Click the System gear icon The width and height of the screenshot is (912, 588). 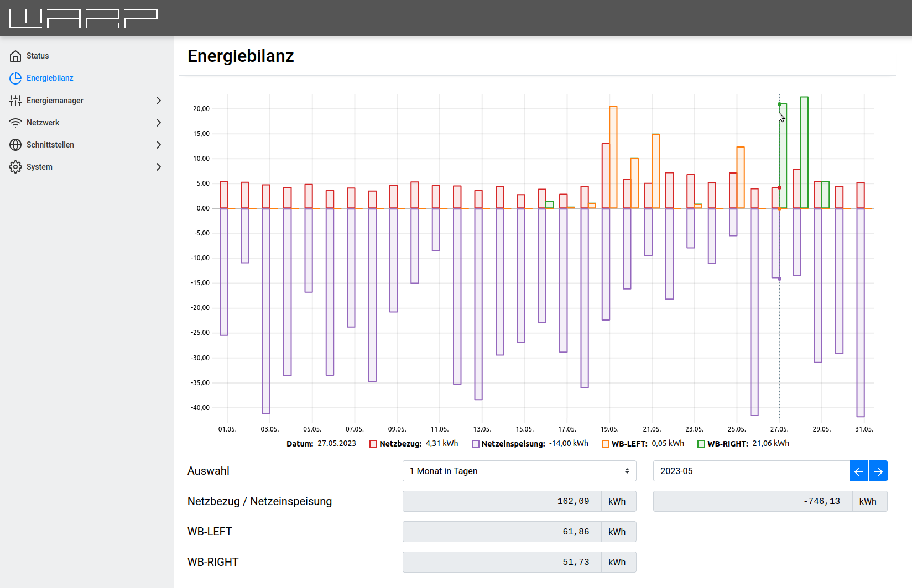[x=15, y=167]
